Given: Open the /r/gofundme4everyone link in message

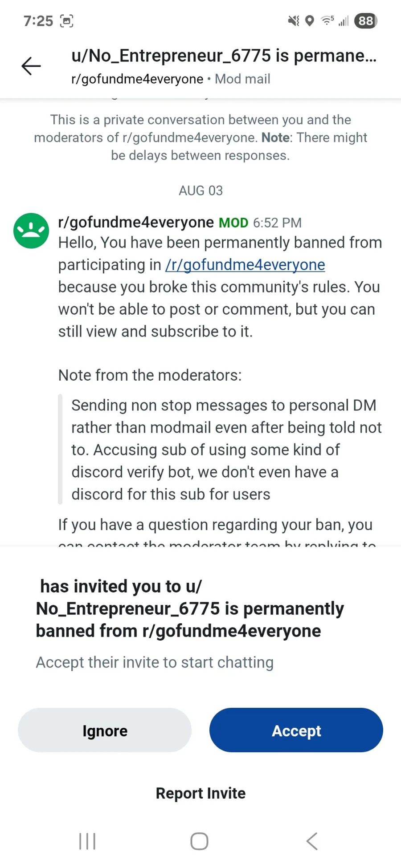Looking at the screenshot, I should pos(245,265).
